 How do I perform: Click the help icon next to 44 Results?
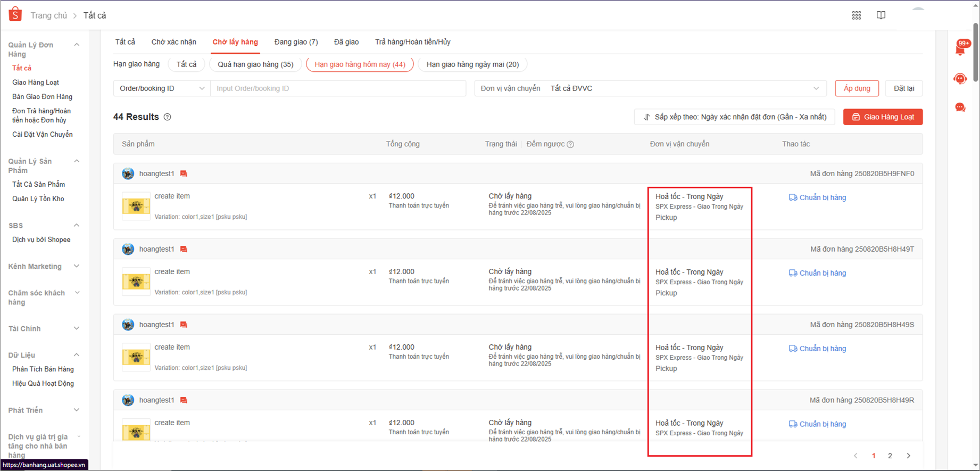(168, 117)
